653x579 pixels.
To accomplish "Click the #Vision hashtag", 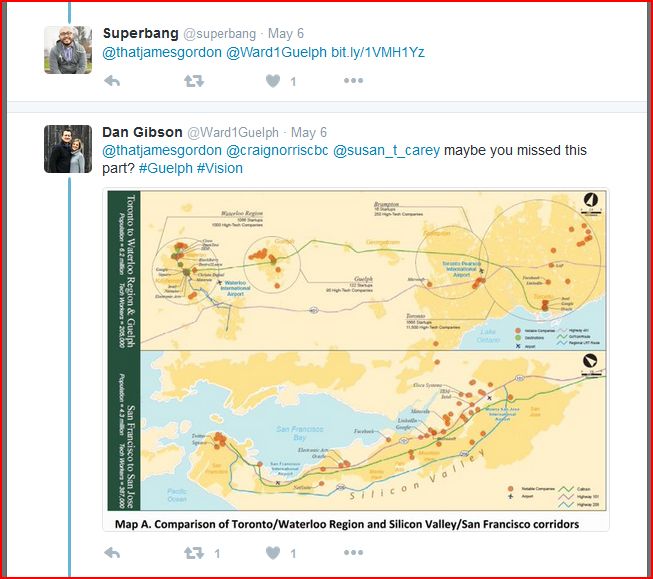I will (x=219, y=168).
